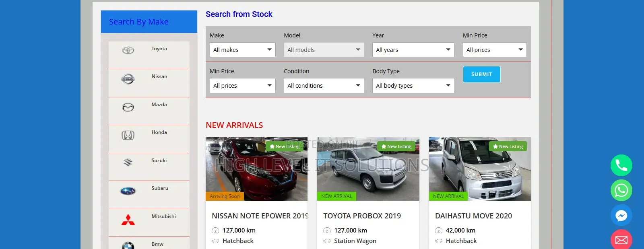Click the Arriving Soon label on Nissan Note
Screen dimensions: 644x249
225,196
